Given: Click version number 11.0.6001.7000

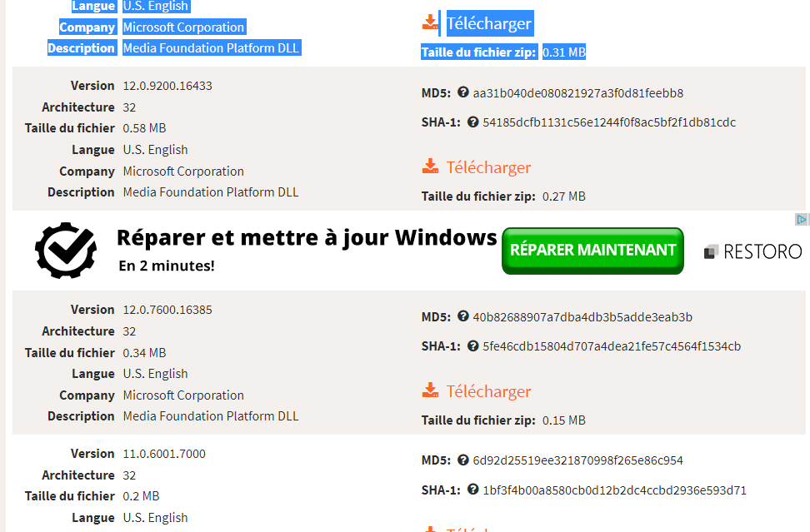Looking at the screenshot, I should coord(164,454).
